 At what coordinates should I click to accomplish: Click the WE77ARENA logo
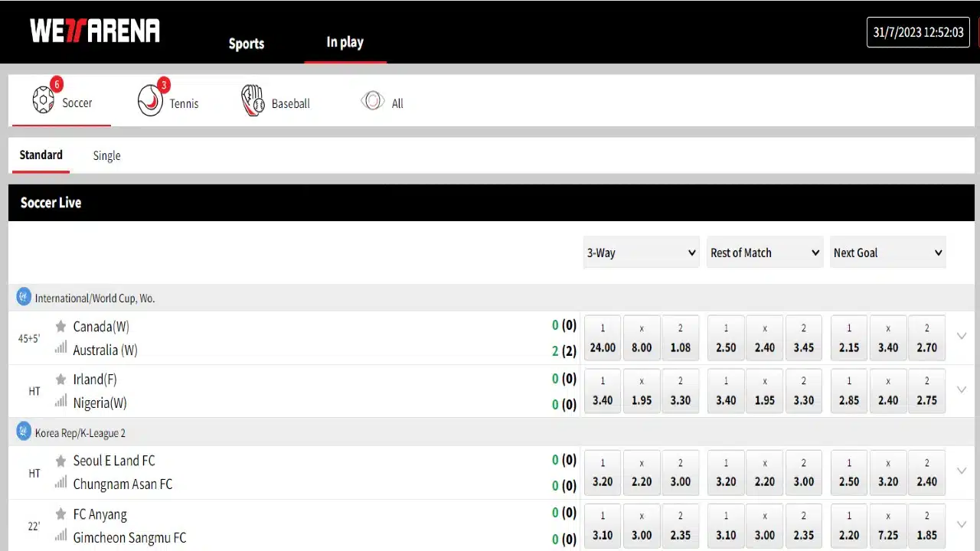point(95,31)
